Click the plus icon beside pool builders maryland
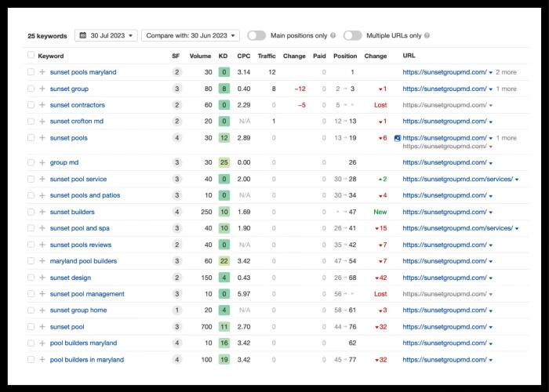This screenshot has height=392, width=549. pyautogui.click(x=42, y=343)
